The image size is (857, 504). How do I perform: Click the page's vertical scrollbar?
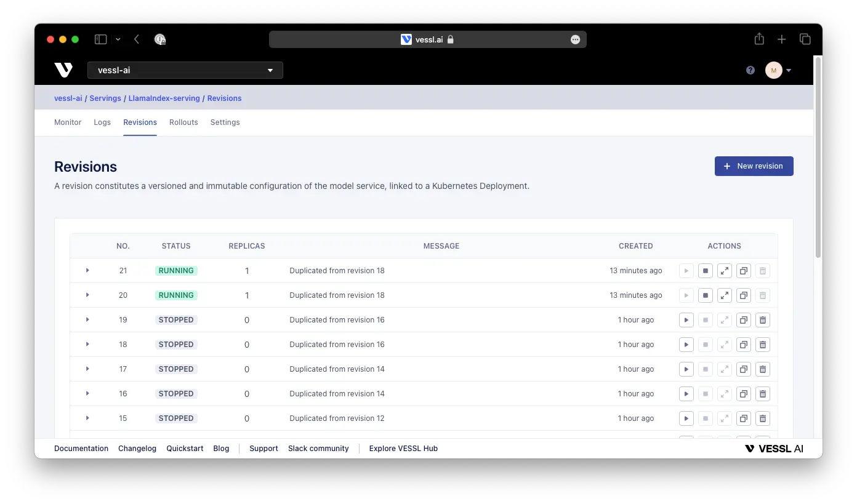point(818,157)
